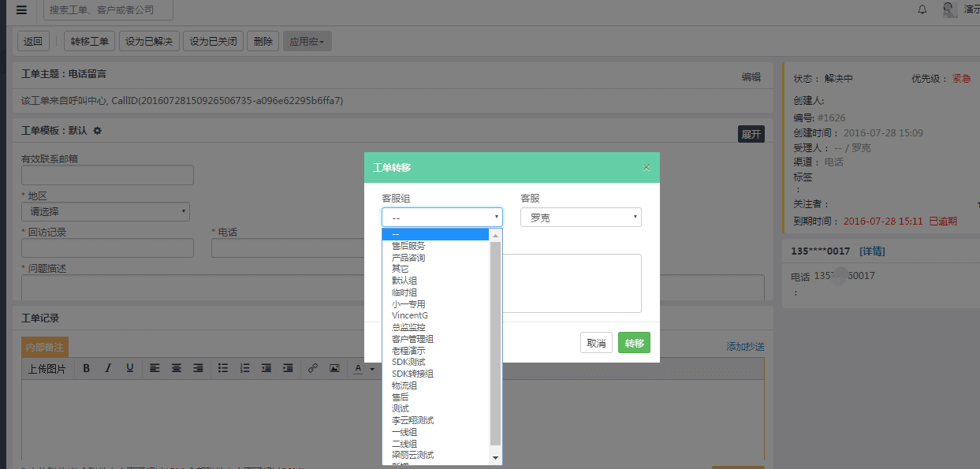Open the 客服 dropdown showing 罗克
Image resolution: width=980 pixels, height=469 pixels.
(581, 217)
